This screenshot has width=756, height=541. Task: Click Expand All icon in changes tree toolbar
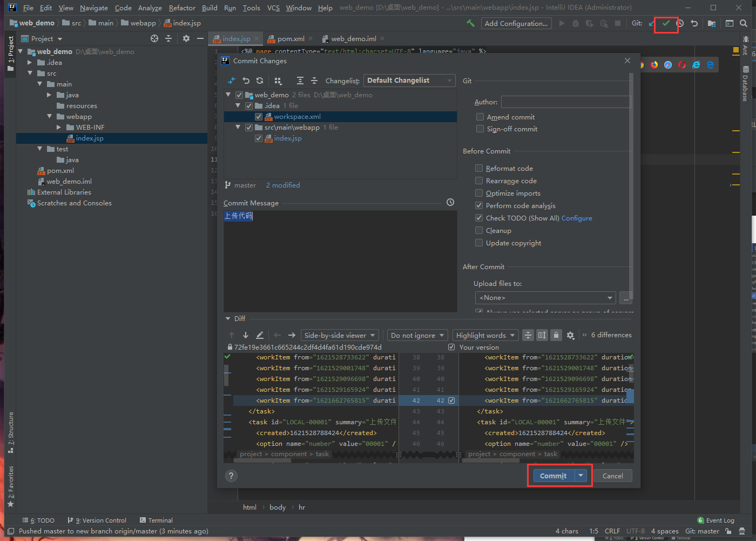click(x=300, y=81)
